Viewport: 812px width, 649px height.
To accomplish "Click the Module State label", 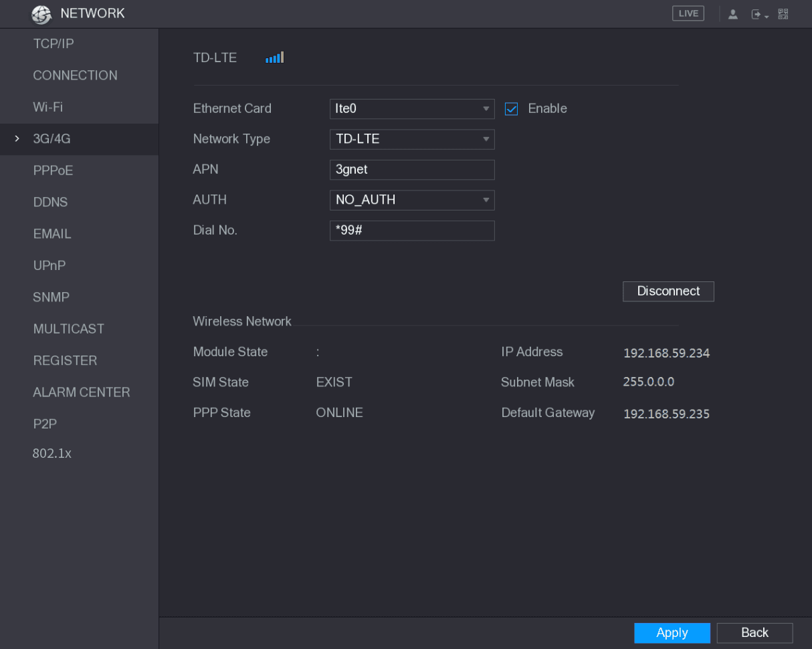I will pos(230,352).
